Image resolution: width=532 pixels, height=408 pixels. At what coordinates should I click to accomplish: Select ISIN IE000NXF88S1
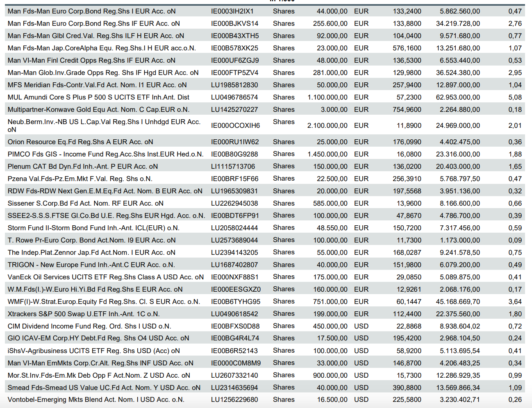point(235,277)
